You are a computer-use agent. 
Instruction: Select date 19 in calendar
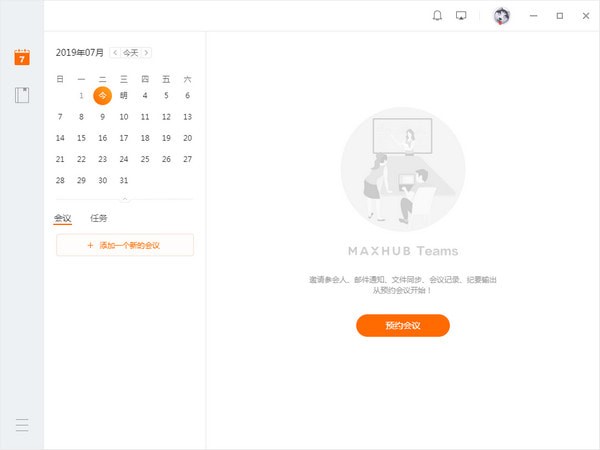coord(166,138)
